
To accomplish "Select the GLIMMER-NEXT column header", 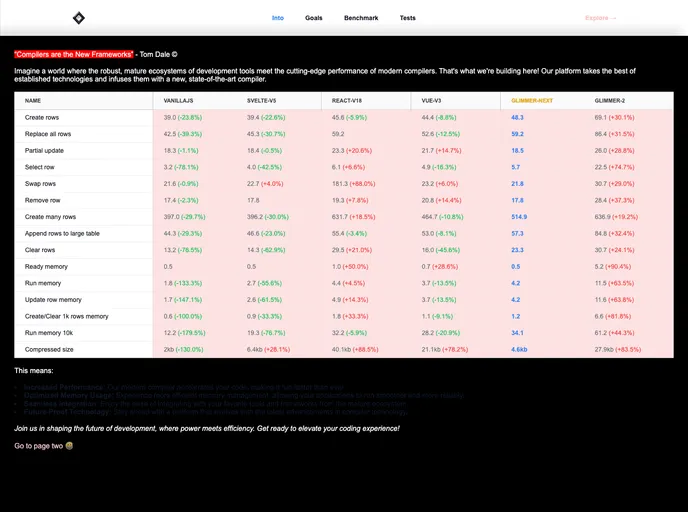I will click(x=532, y=101).
